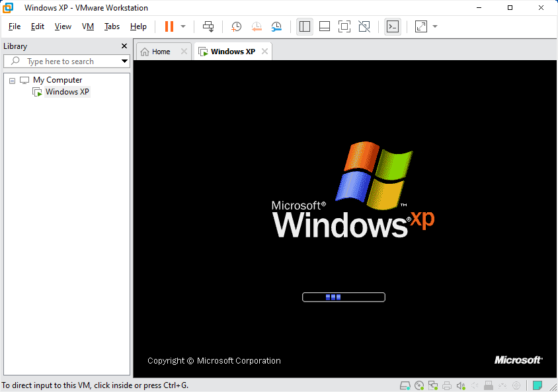Collapse the My Computer tree node
Viewport: 558px width, 392px height.
12,79
